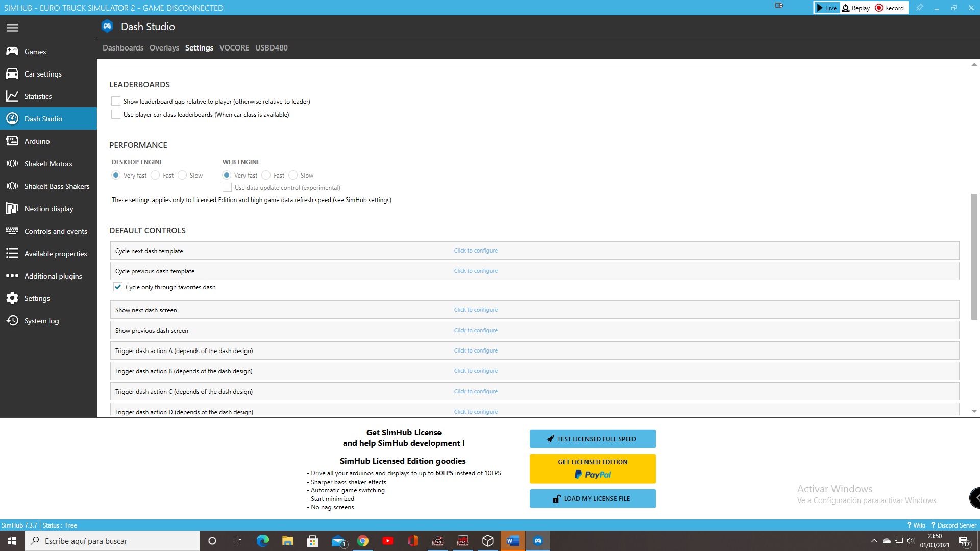980x551 pixels.
Task: Click the display icon in title bar
Action: coord(778,6)
